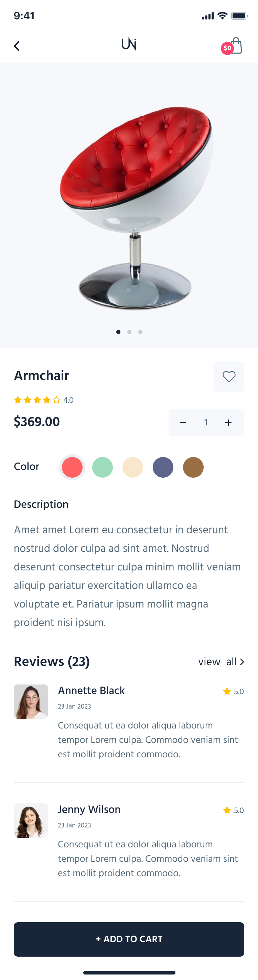Viewport: 258px width, 980px height.
Task: Choose the cream beige color swatch
Action: coord(133,467)
